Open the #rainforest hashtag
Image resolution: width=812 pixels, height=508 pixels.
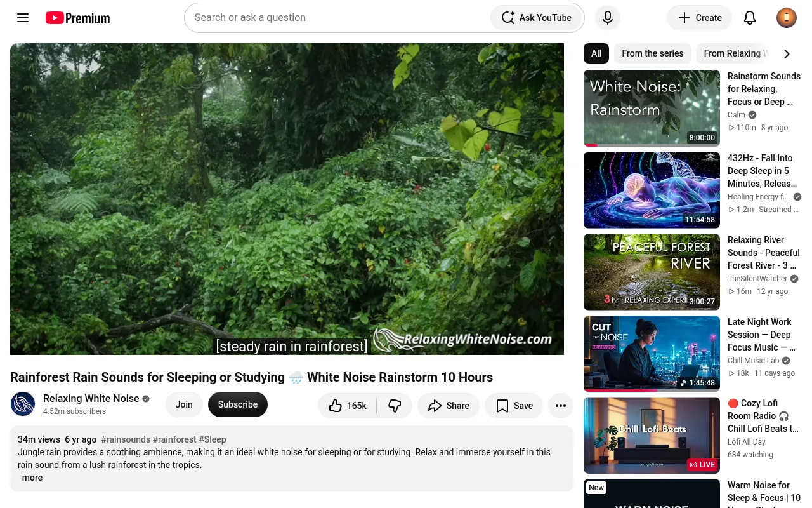click(174, 439)
